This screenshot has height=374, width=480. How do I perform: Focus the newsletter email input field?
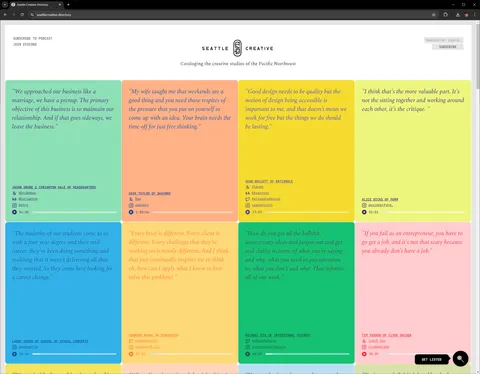(x=443, y=40)
